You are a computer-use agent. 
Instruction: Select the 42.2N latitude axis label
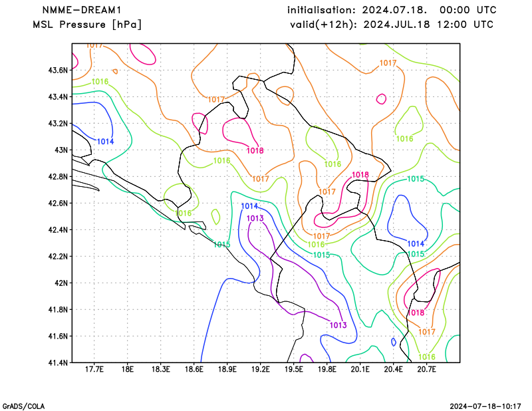pyautogui.click(x=58, y=256)
